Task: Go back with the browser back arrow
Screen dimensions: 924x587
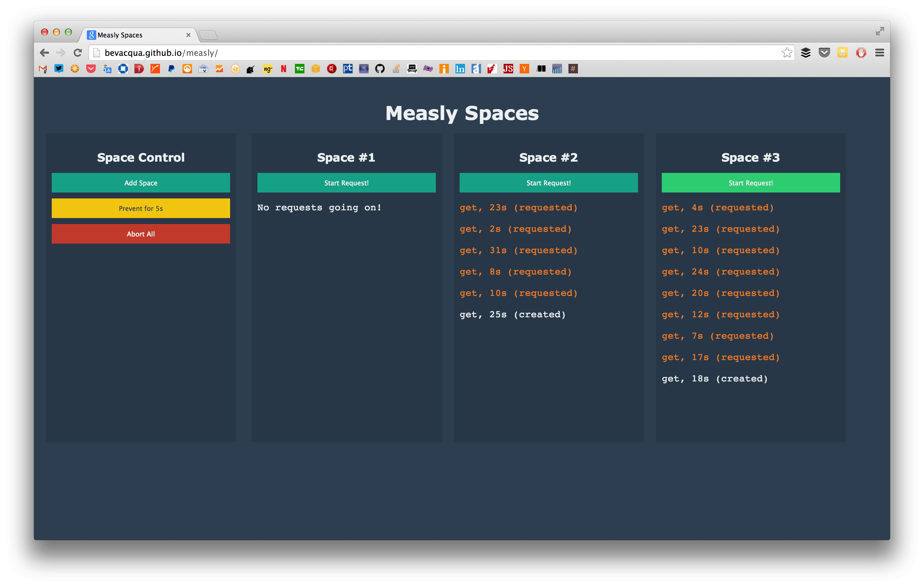Action: (45, 53)
